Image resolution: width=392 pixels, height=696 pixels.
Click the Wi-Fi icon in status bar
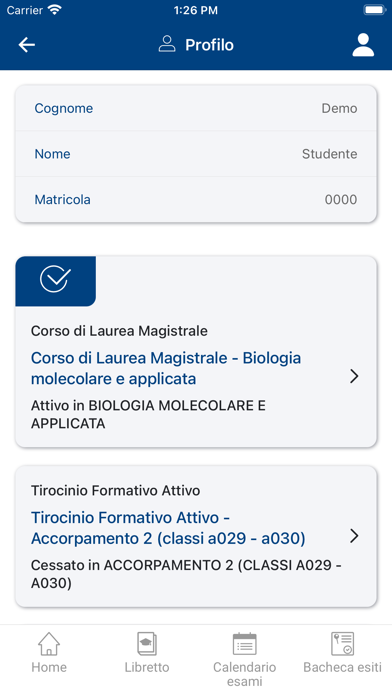[55, 10]
